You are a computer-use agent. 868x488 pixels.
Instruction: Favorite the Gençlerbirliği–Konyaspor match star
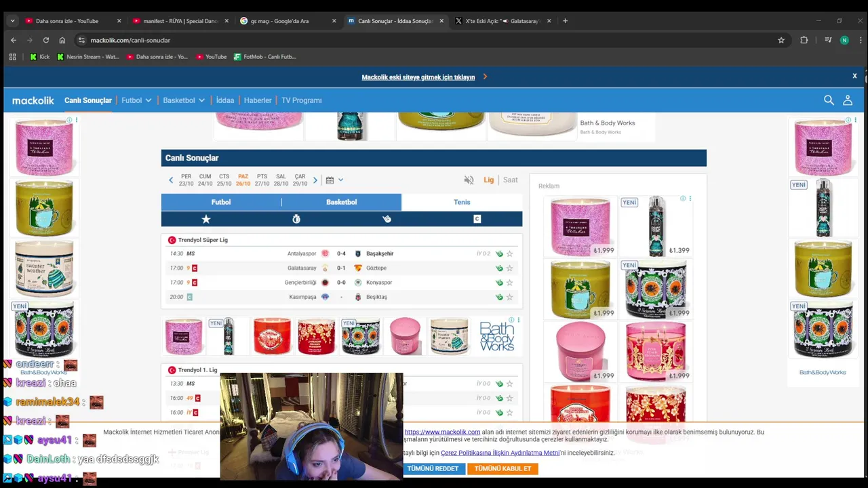(x=509, y=283)
